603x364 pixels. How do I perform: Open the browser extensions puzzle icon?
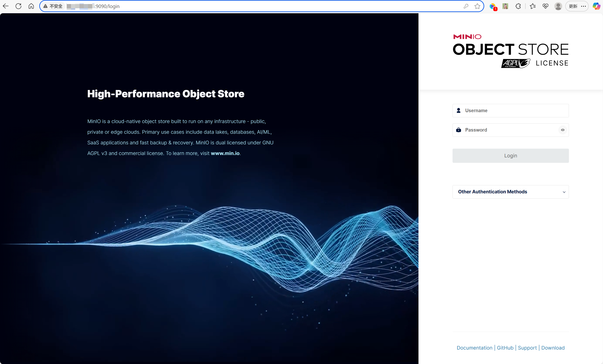[518, 6]
